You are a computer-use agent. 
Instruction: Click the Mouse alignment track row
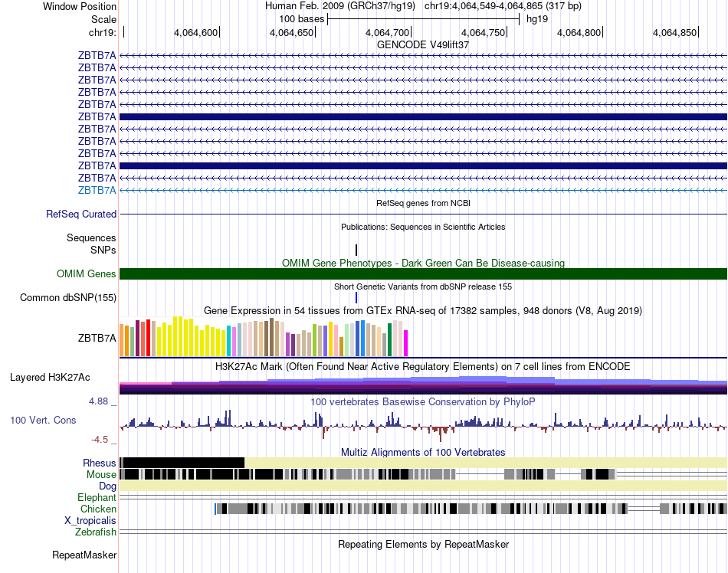[x=423, y=474]
